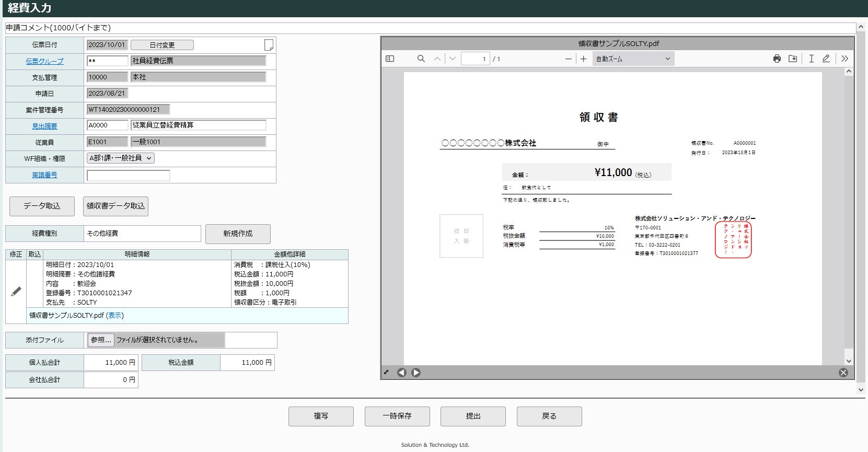Print the receipt PDF

coord(777,59)
